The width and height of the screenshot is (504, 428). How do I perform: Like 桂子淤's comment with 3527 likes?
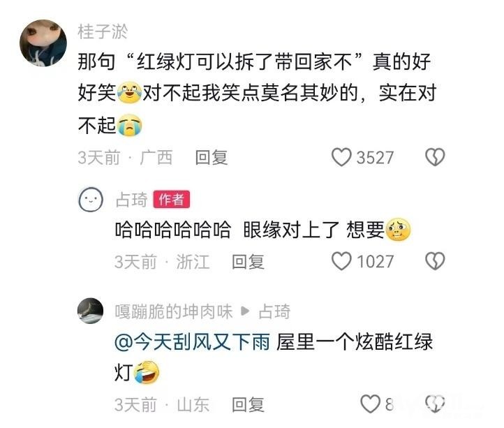(341, 157)
